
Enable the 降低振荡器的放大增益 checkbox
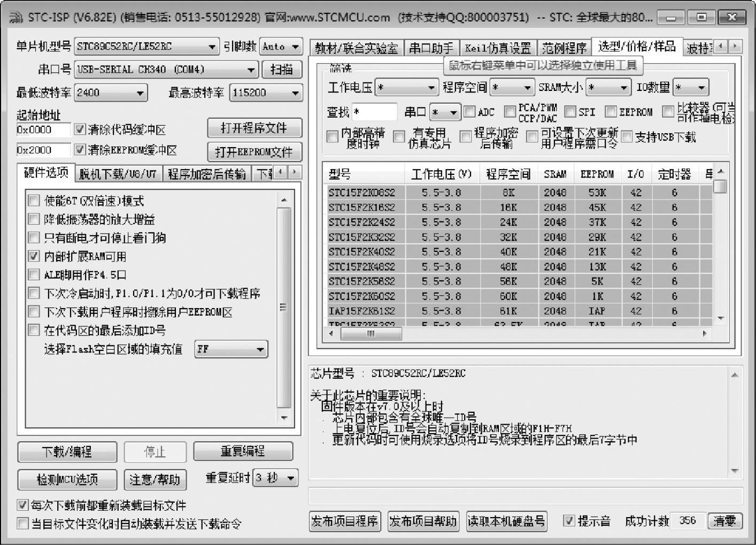[x=34, y=219]
